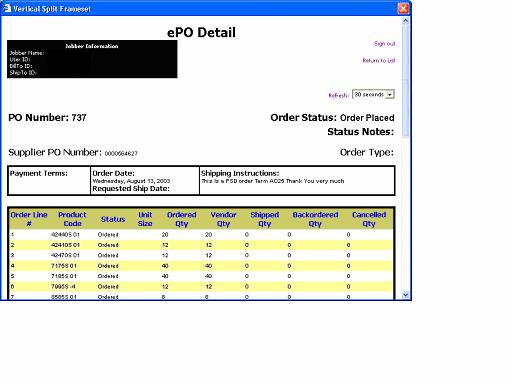This screenshot has height=384, width=512.
Task: Click vendor quantity 12 in line 3
Action: [x=208, y=255]
